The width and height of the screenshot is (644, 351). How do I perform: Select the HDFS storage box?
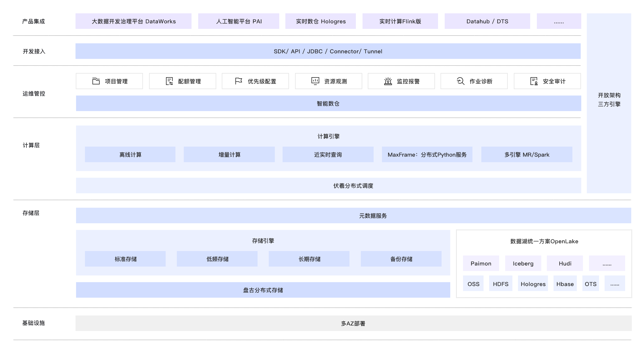point(501,283)
